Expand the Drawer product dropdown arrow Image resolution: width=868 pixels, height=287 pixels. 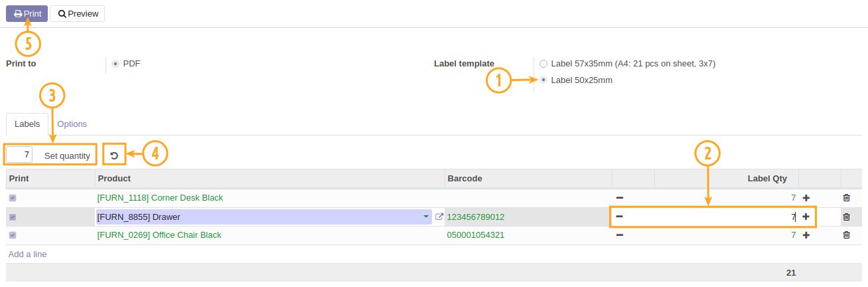(x=425, y=217)
